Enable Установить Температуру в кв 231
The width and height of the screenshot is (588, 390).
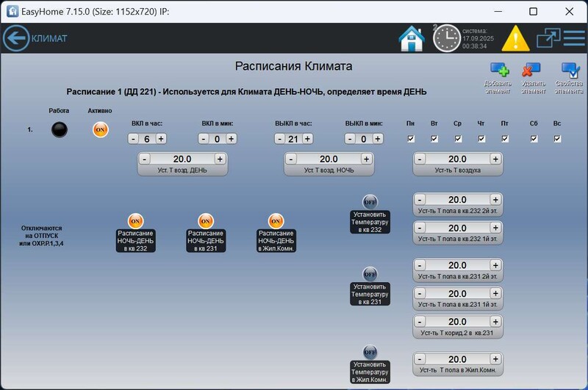[x=370, y=273]
